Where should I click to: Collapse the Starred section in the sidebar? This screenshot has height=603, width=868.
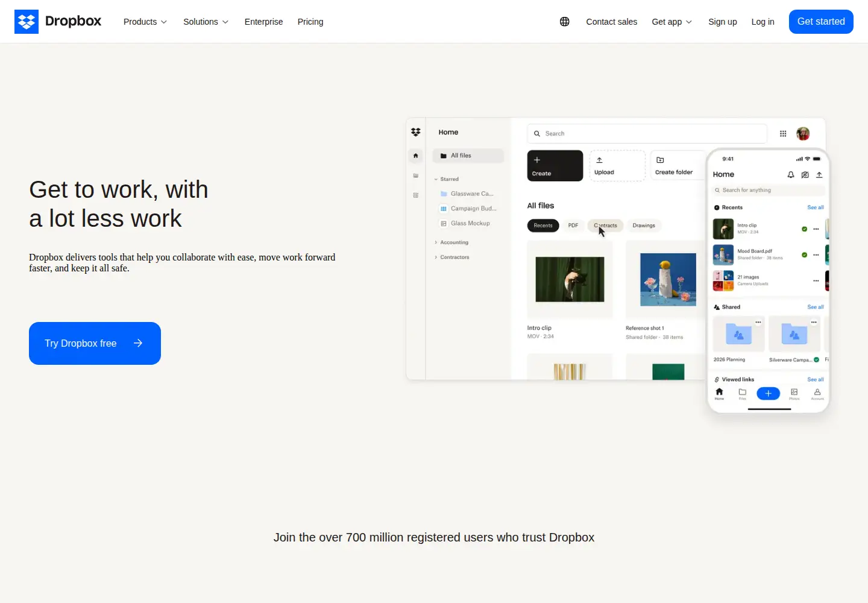(447, 179)
